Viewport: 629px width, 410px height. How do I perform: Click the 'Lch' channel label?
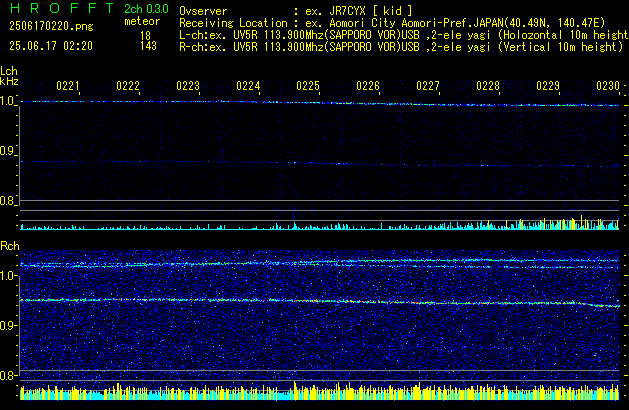click(x=9, y=71)
